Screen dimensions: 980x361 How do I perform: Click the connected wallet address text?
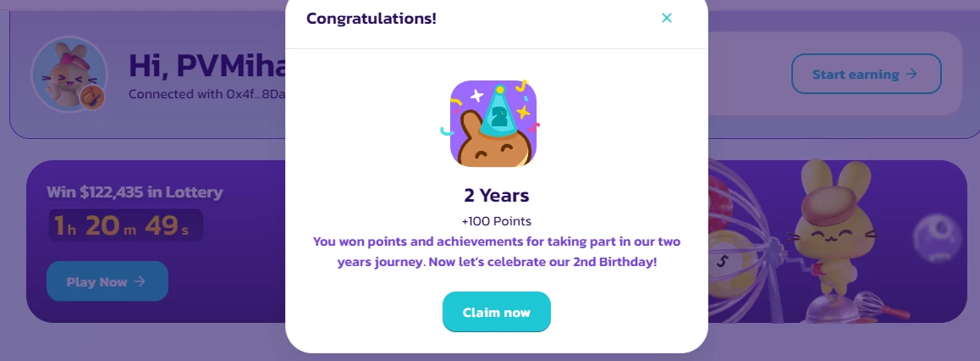click(x=207, y=94)
